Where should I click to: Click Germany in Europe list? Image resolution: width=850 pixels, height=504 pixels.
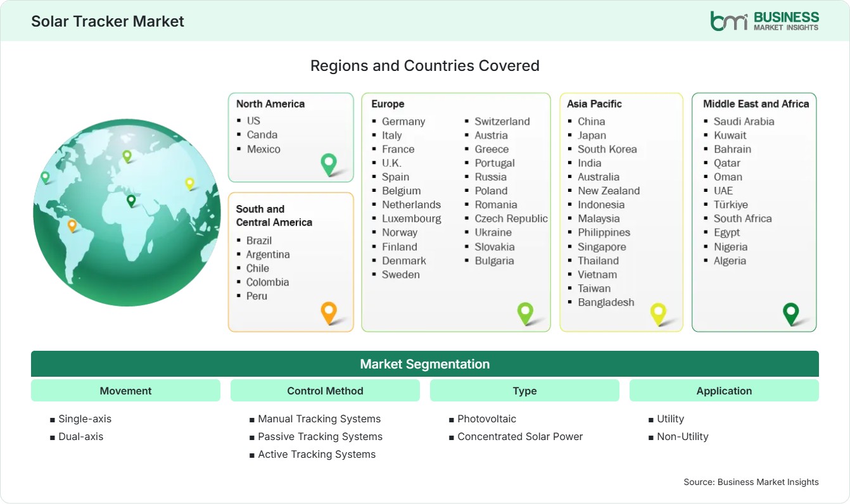403,121
